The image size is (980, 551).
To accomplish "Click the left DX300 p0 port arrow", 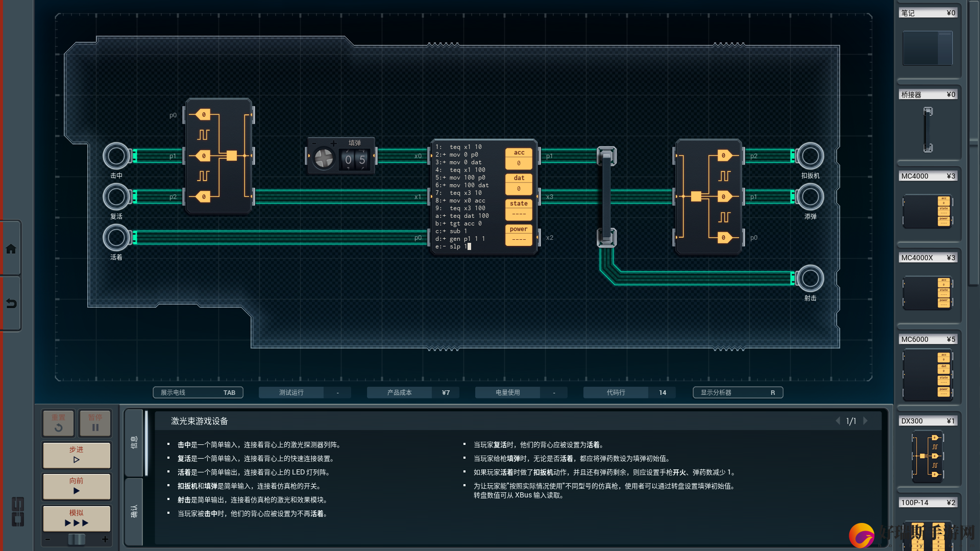I will 203,115.
